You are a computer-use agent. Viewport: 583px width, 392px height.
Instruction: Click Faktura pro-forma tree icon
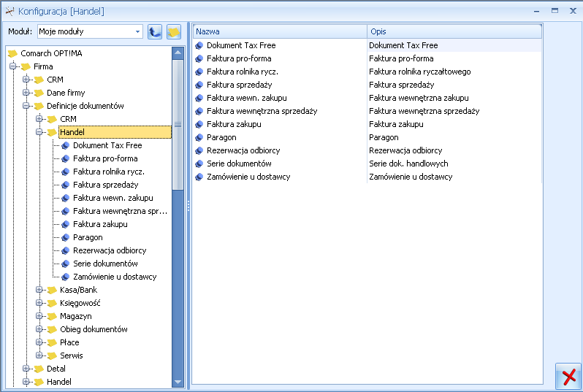pyautogui.click(x=66, y=158)
